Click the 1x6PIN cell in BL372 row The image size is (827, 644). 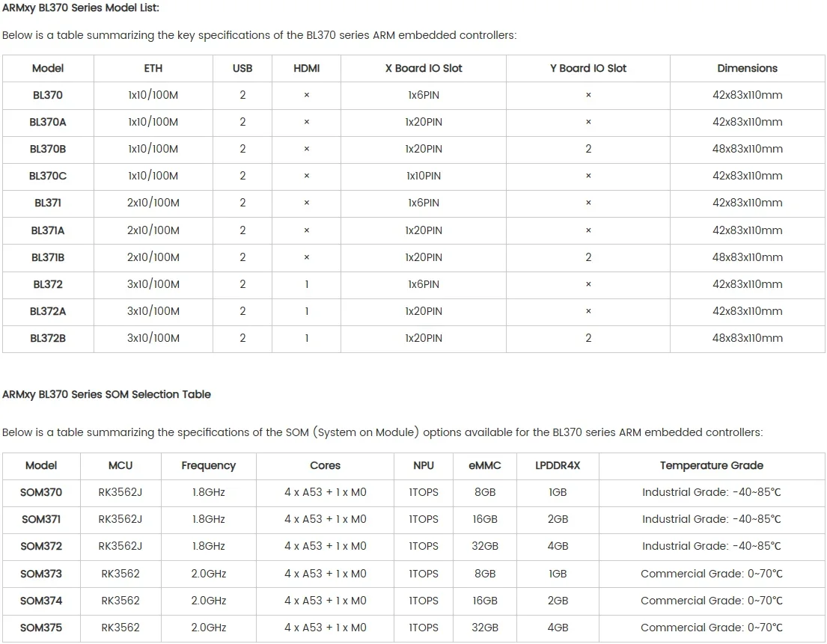click(x=424, y=284)
